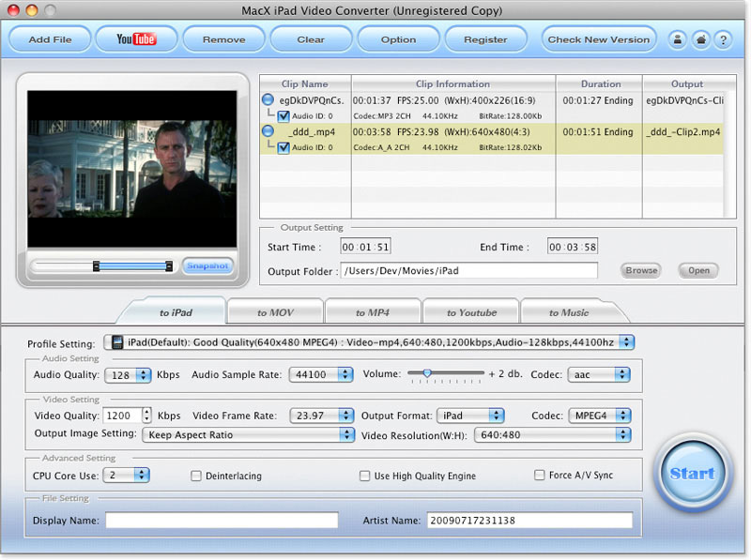Click the trim start handle on preview slider

[x=97, y=266]
